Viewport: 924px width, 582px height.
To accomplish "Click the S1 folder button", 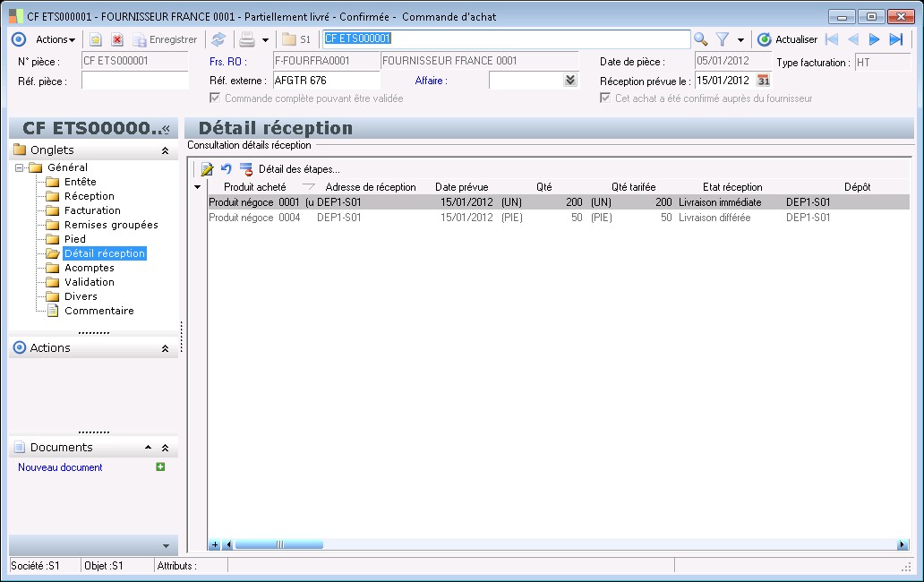I will tap(296, 39).
